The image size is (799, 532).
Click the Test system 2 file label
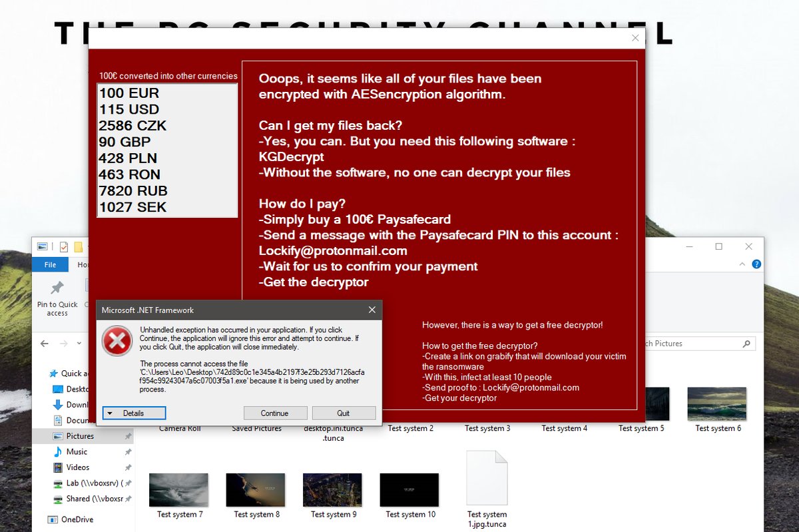click(411, 429)
